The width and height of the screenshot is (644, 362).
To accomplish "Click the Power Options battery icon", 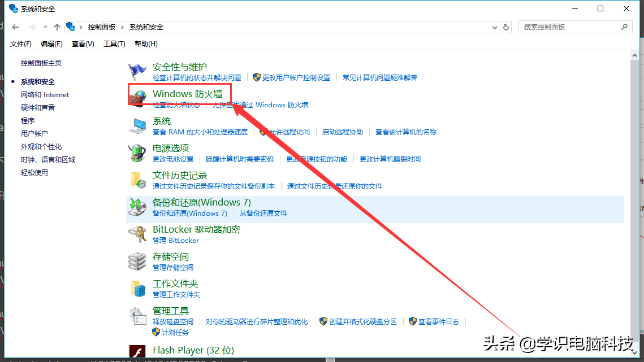I will click(137, 153).
